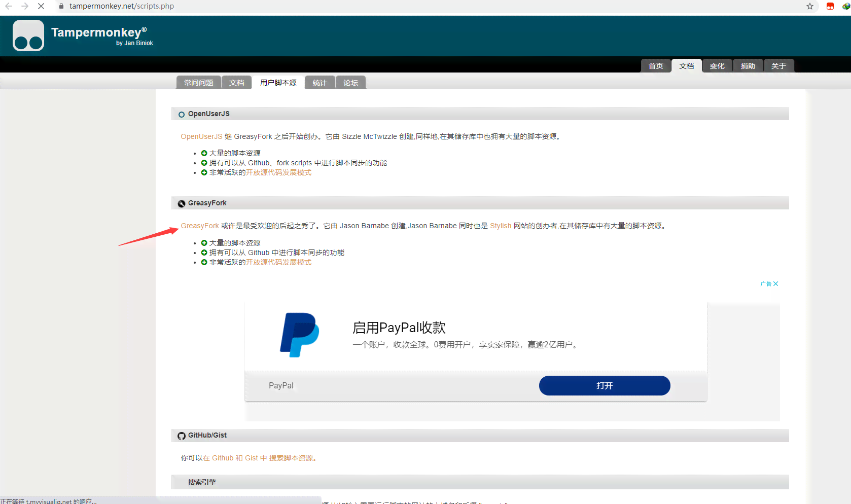Click green plus beside GreasyFork Github 同步 item
Screen dimensions: 851x504
pyautogui.click(x=204, y=253)
